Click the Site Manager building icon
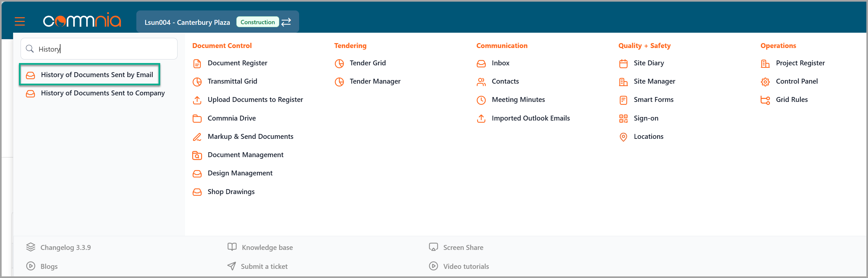Viewport: 868px width, 278px height. [623, 82]
